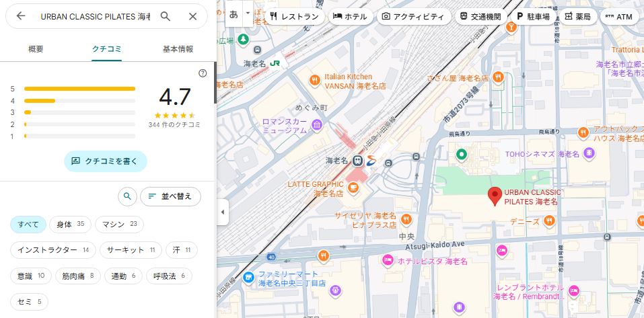
Task: Filter map by レストラン category
Action: pyautogui.click(x=293, y=16)
